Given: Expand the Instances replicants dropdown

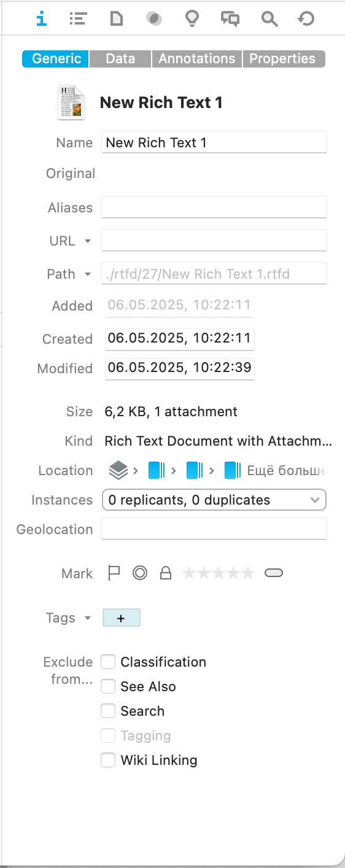Looking at the screenshot, I should [x=214, y=500].
